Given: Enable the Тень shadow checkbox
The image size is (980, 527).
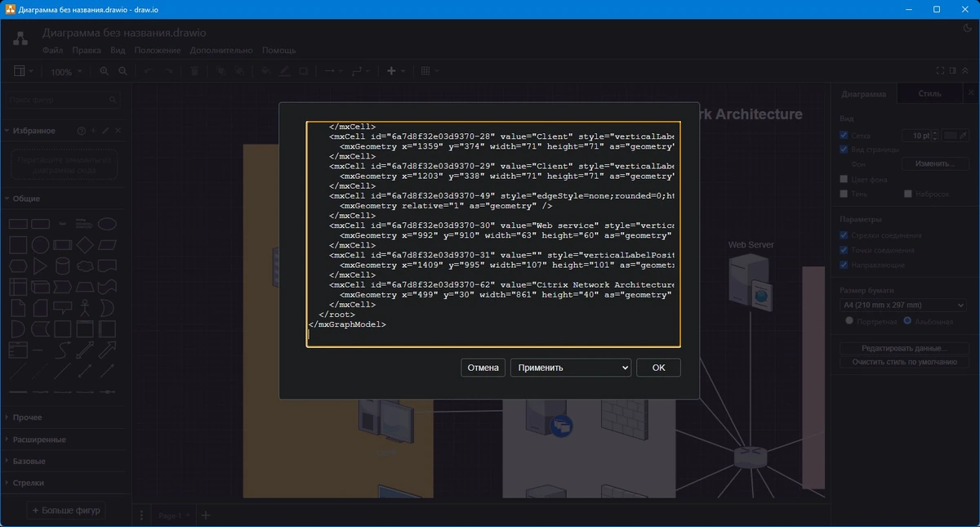Looking at the screenshot, I should click(x=844, y=194).
